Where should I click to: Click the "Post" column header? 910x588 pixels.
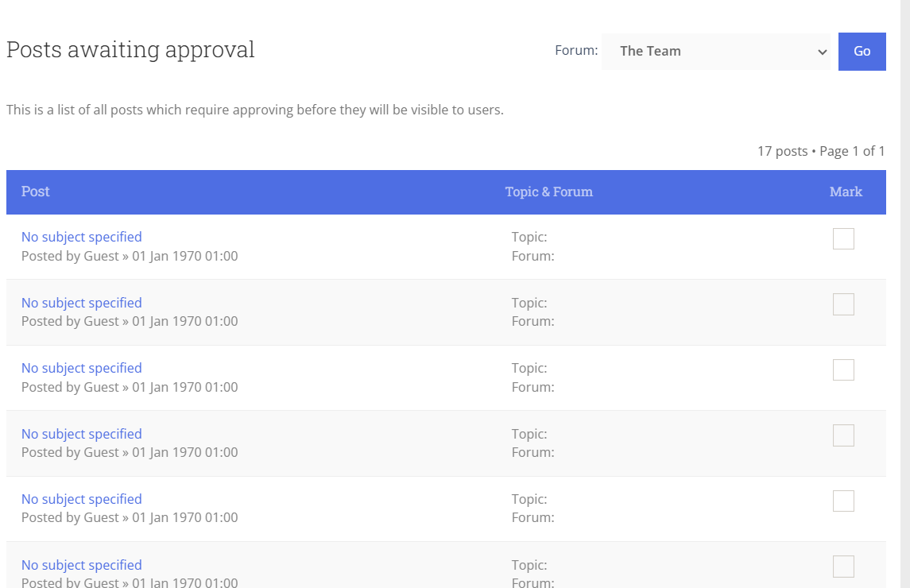pos(36,191)
